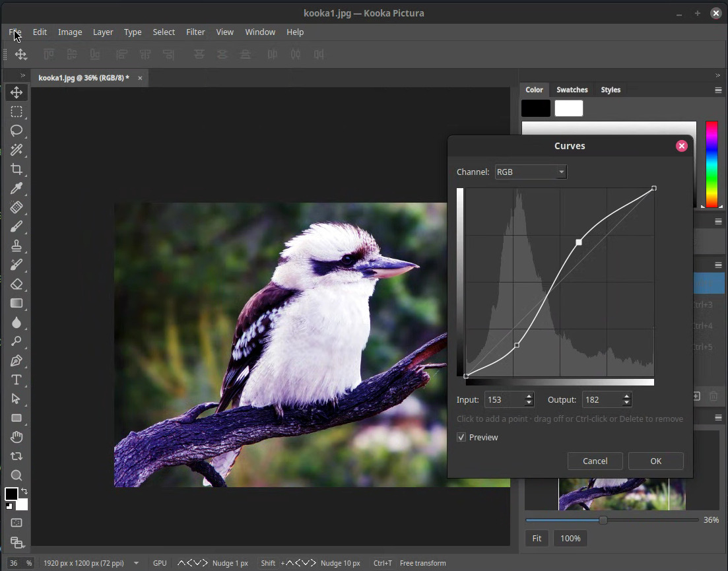This screenshot has width=728, height=571.
Task: Switch to the Styles tab
Action: (x=611, y=90)
